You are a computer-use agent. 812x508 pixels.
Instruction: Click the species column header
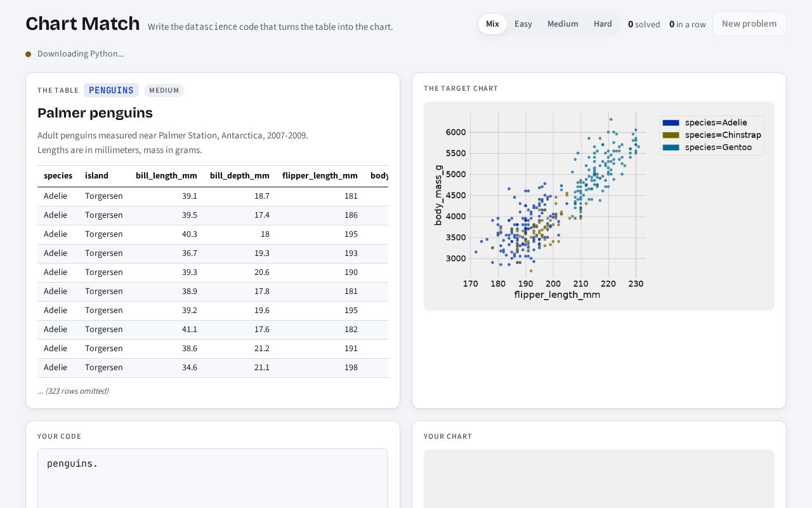click(58, 176)
